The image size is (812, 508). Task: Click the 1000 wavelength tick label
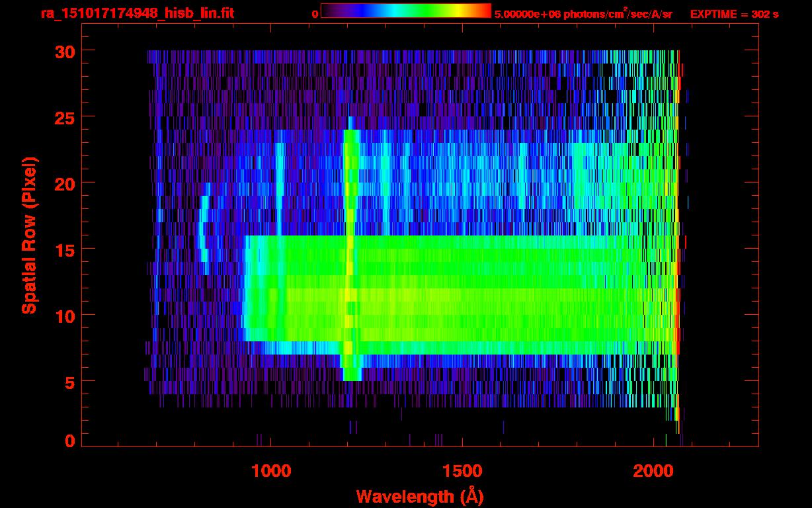tap(270, 472)
